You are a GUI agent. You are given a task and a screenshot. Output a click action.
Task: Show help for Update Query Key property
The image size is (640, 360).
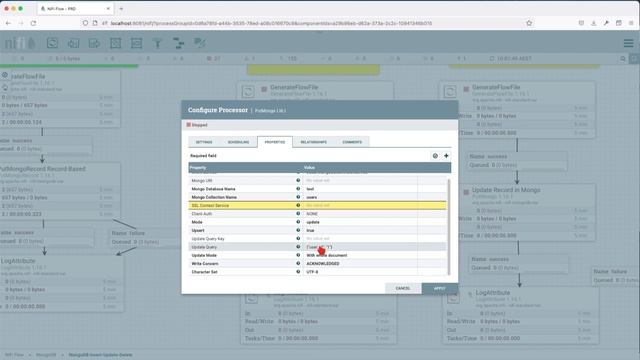(298, 238)
